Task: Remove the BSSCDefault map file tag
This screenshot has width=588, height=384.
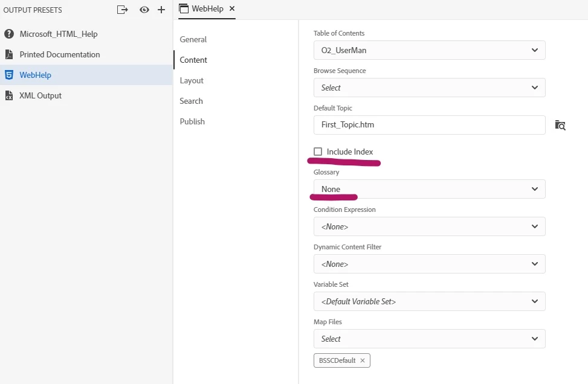Action: [x=363, y=360]
